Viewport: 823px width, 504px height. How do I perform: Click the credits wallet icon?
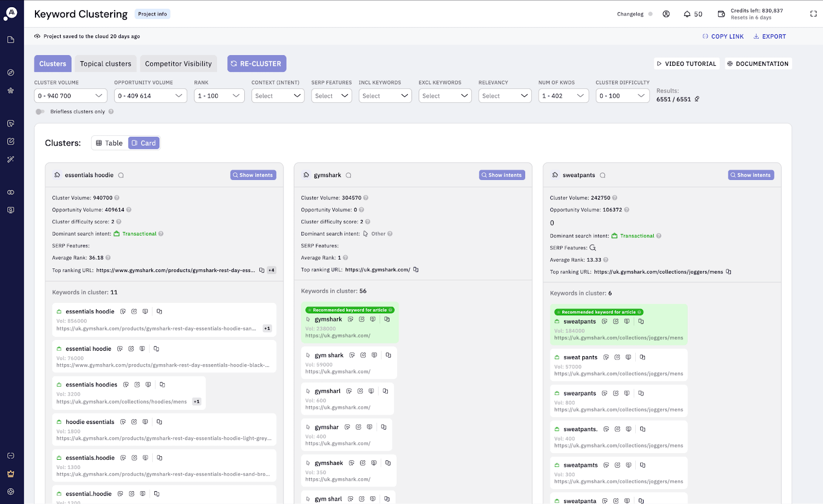(x=721, y=14)
